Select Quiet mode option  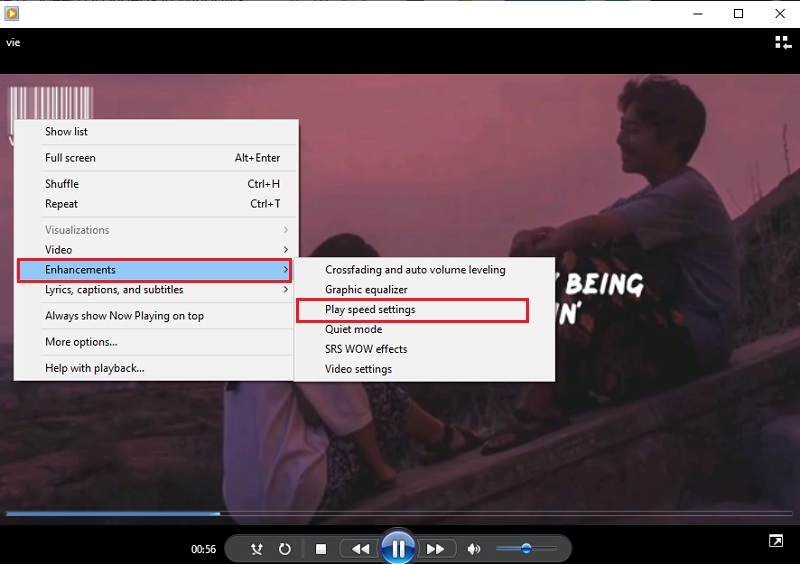point(424,329)
